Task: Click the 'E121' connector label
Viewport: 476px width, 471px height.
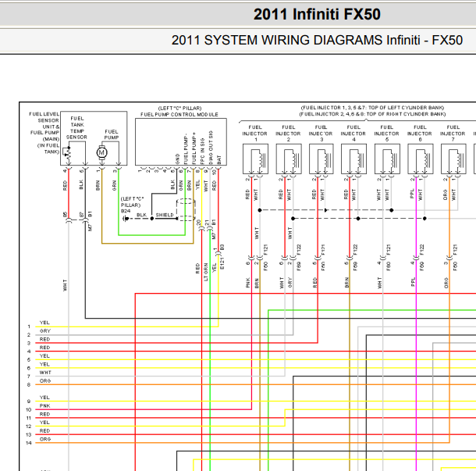Action: pos(222,263)
